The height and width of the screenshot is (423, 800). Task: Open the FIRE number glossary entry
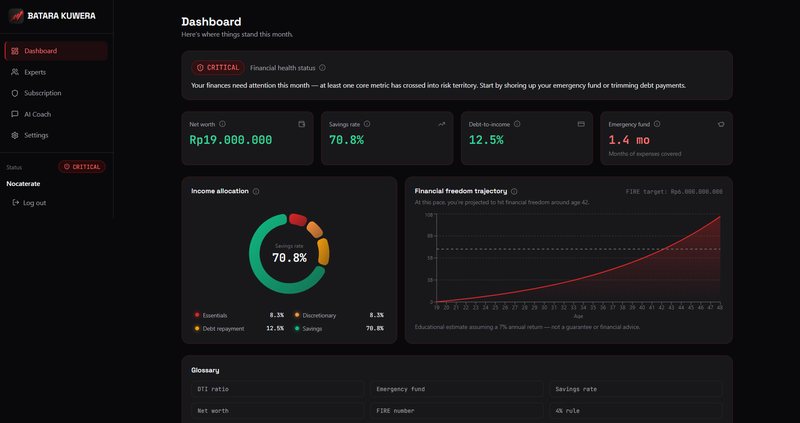pyautogui.click(x=457, y=411)
